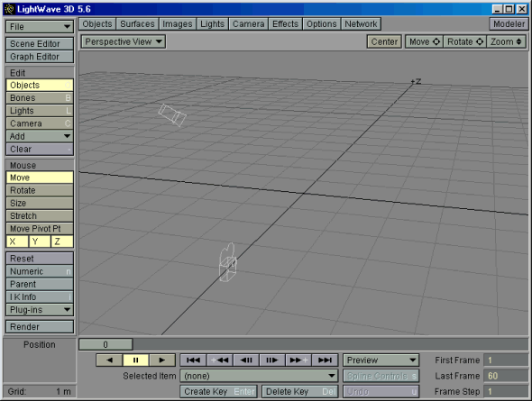Pause the animation playback

tap(136, 360)
